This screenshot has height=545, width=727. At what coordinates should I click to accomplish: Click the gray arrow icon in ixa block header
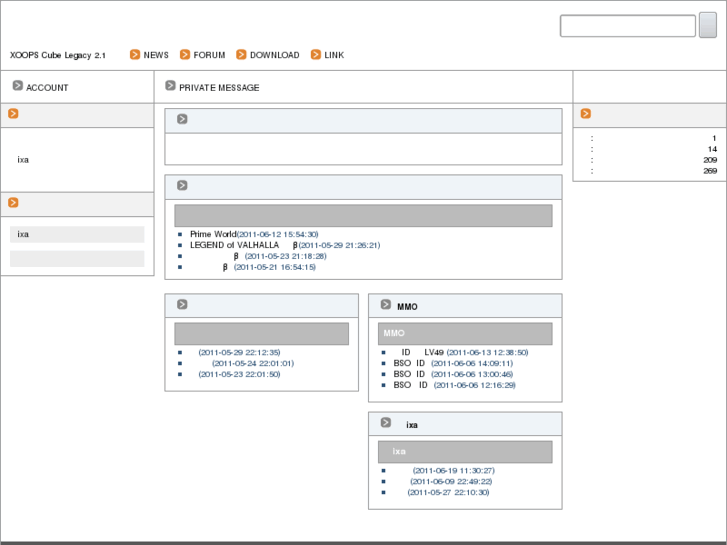(x=385, y=423)
